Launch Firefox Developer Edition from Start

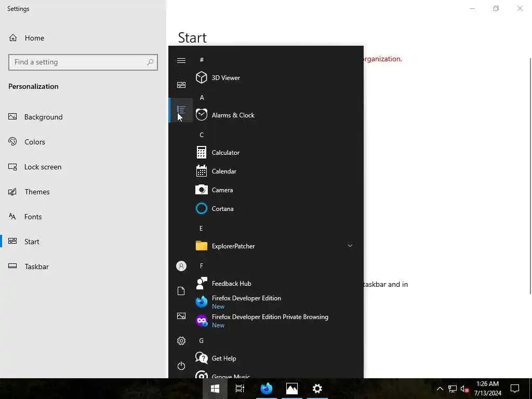pos(275,302)
